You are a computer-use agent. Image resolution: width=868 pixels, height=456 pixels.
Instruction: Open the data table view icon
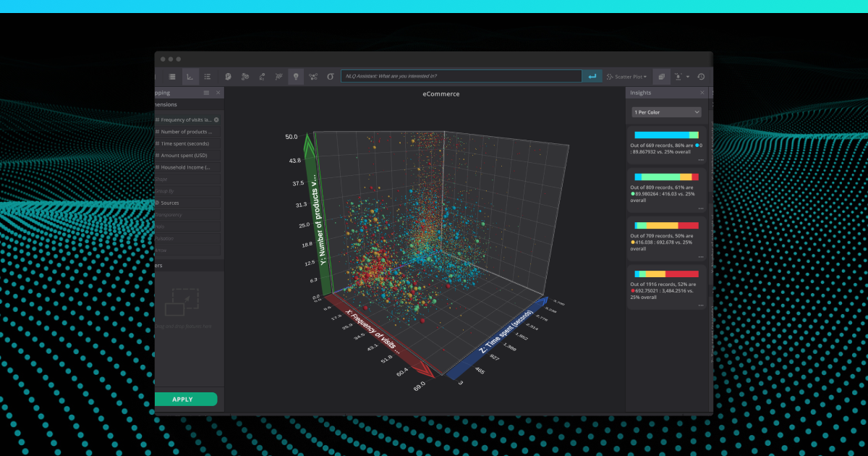click(x=172, y=76)
